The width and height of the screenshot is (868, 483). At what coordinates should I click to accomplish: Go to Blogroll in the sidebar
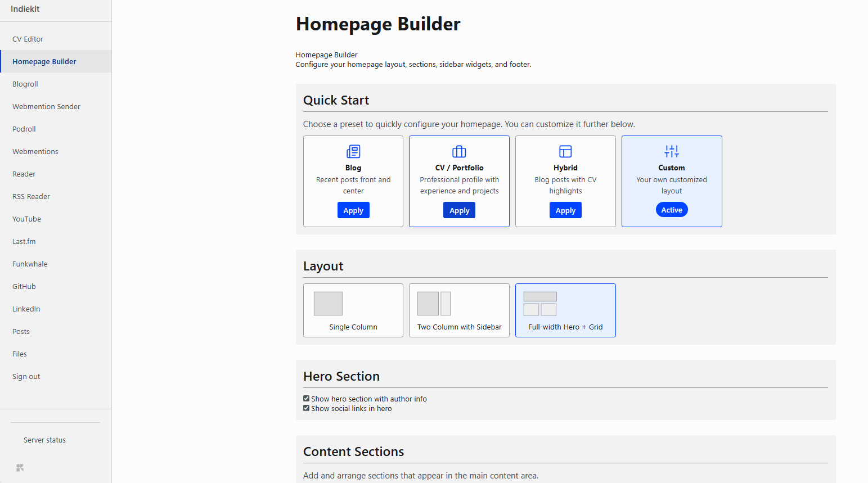tap(25, 84)
